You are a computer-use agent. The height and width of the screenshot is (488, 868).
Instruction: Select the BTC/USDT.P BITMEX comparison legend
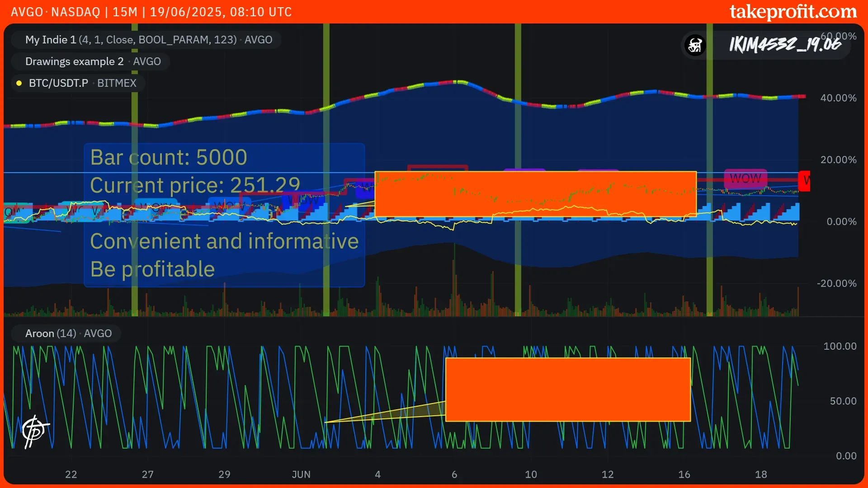coord(82,83)
